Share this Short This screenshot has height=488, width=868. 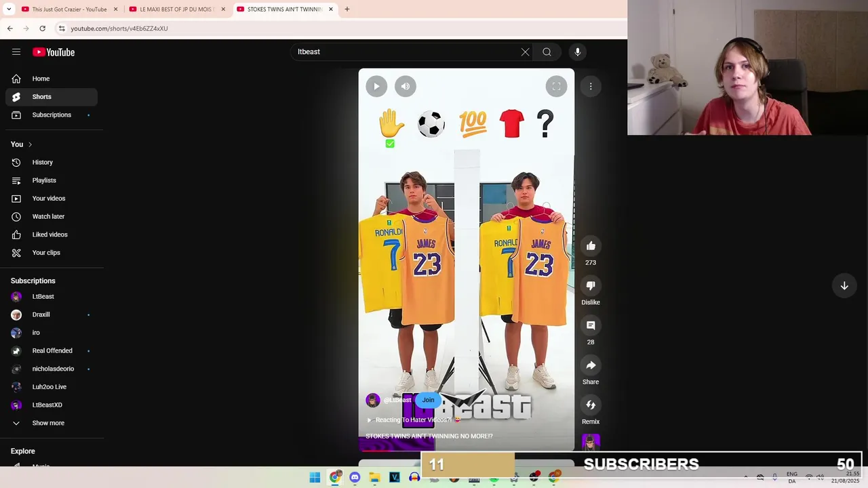(x=591, y=365)
